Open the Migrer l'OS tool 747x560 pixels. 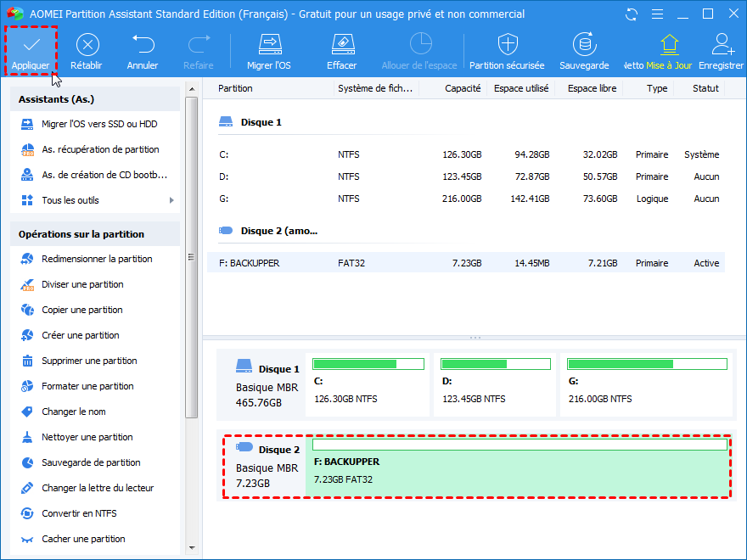point(269,45)
